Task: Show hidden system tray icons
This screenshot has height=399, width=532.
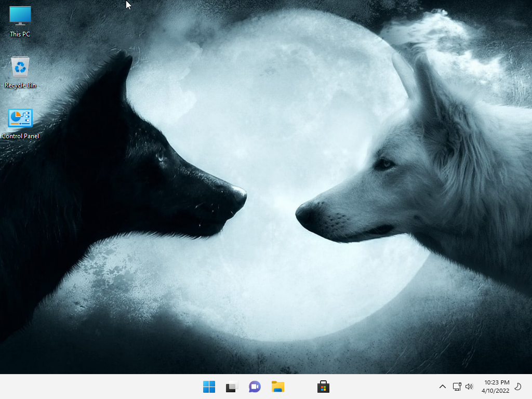Action: tap(443, 387)
